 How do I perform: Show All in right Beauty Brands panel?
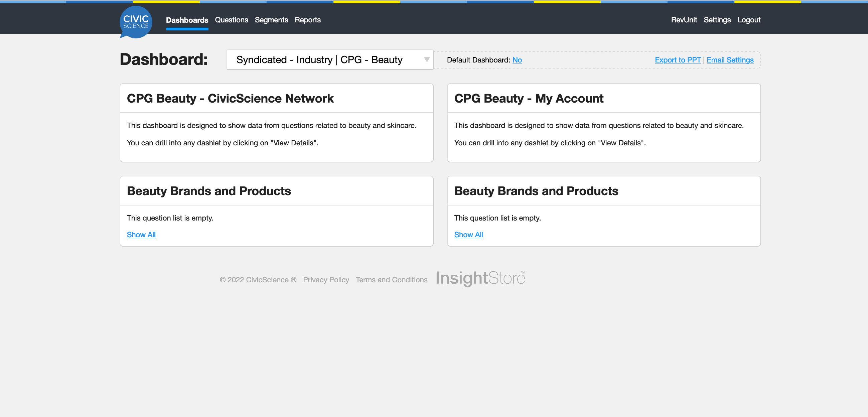click(468, 235)
